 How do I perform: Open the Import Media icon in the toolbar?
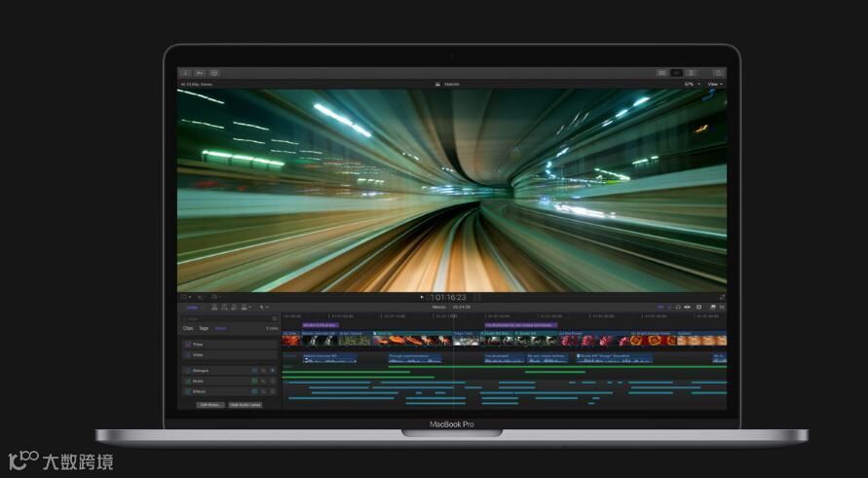(x=185, y=72)
